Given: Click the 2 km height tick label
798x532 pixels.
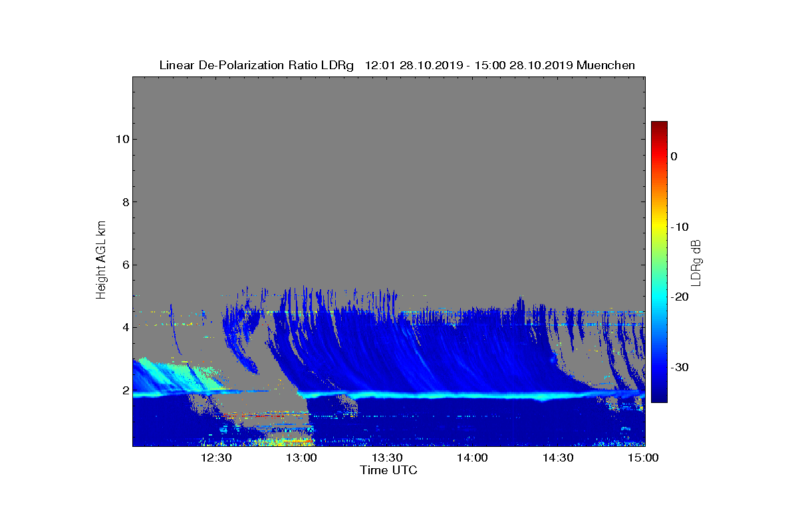Looking at the screenshot, I should click(x=124, y=390).
